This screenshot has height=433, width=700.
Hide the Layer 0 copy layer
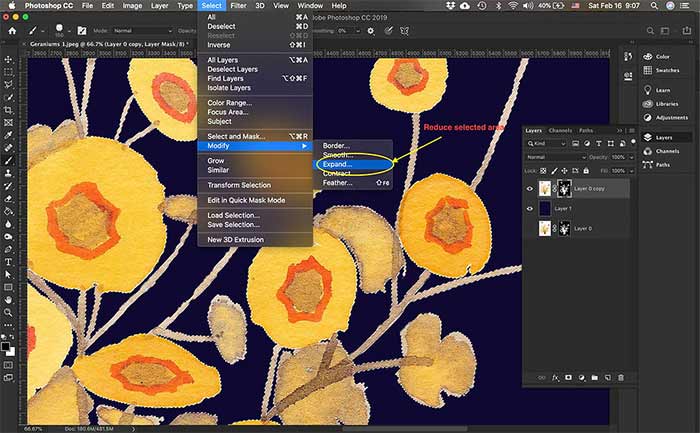pyautogui.click(x=530, y=187)
